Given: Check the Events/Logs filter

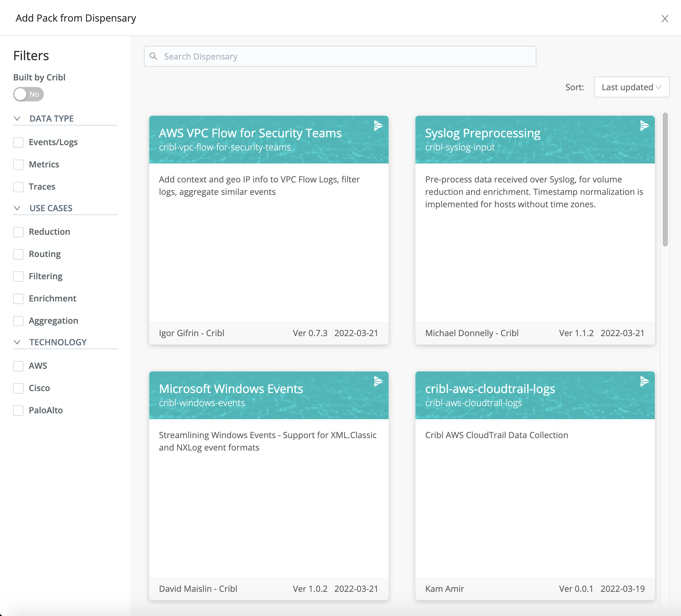Looking at the screenshot, I should pos(18,143).
